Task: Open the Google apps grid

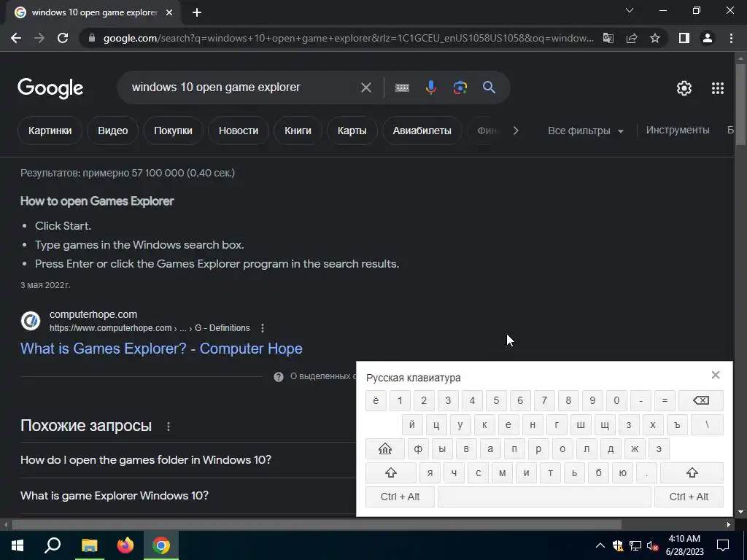Action: pyautogui.click(x=718, y=88)
